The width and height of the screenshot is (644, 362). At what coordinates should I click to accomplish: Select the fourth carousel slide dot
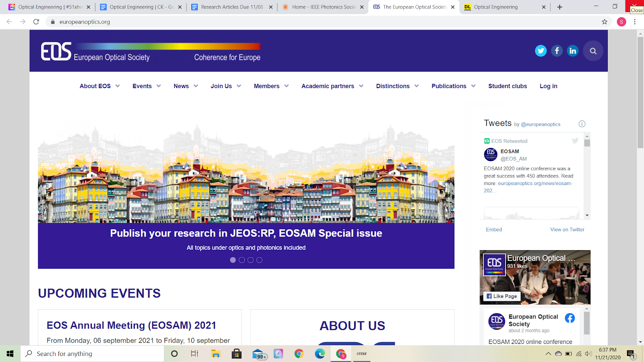[x=259, y=260]
